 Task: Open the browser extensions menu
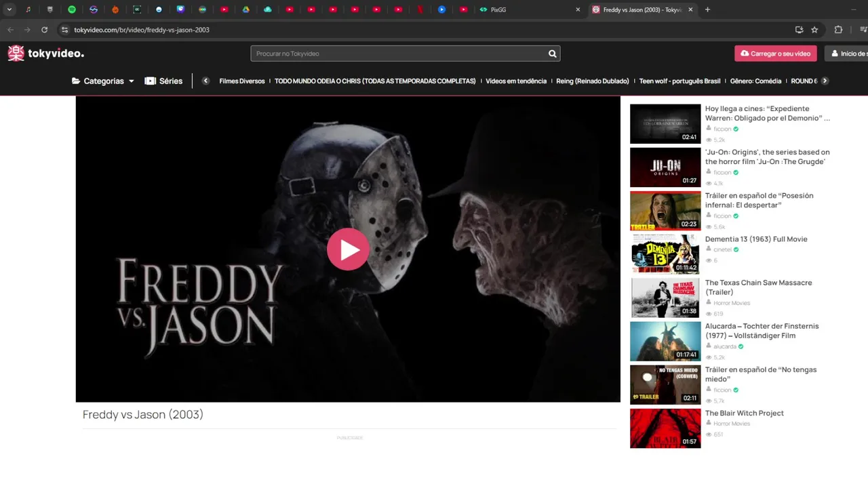click(x=838, y=30)
